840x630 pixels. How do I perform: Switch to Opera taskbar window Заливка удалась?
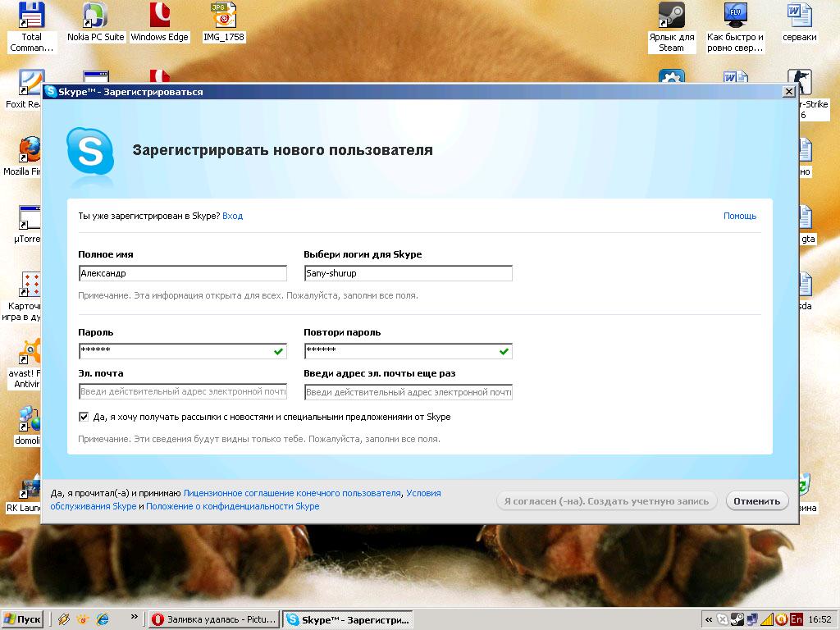214,619
